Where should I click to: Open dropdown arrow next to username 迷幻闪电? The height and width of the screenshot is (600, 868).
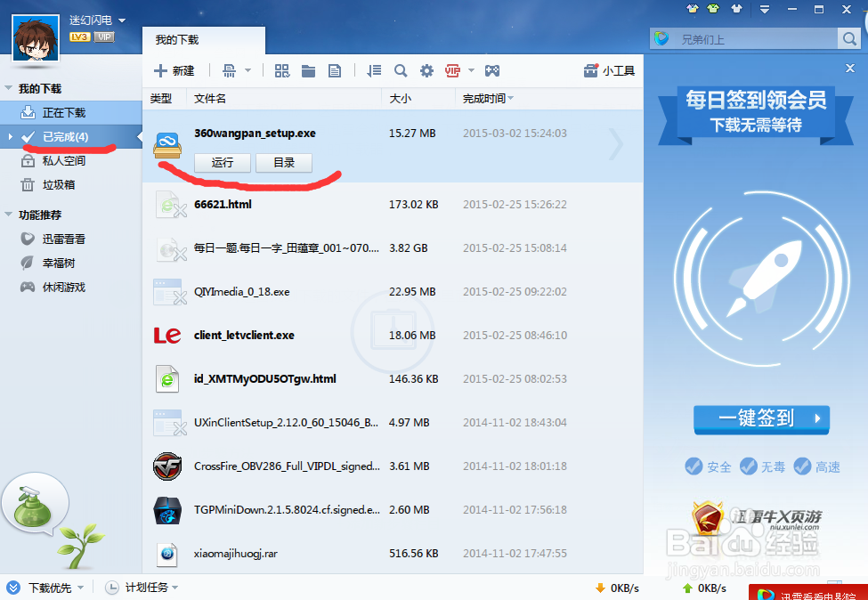click(x=122, y=20)
